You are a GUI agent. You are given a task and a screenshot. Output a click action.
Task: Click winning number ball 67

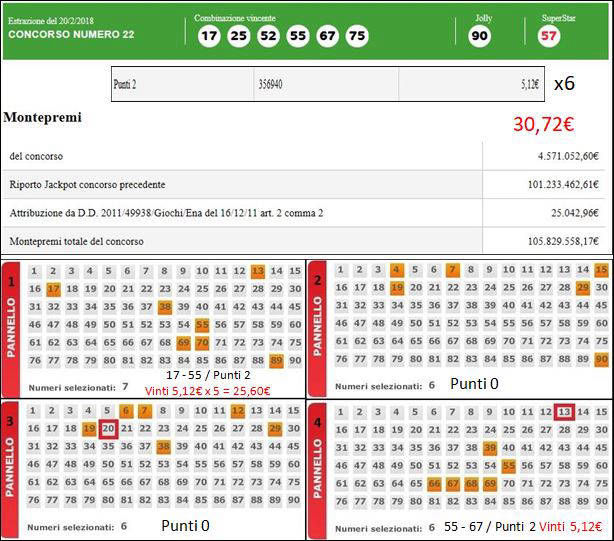point(327,36)
